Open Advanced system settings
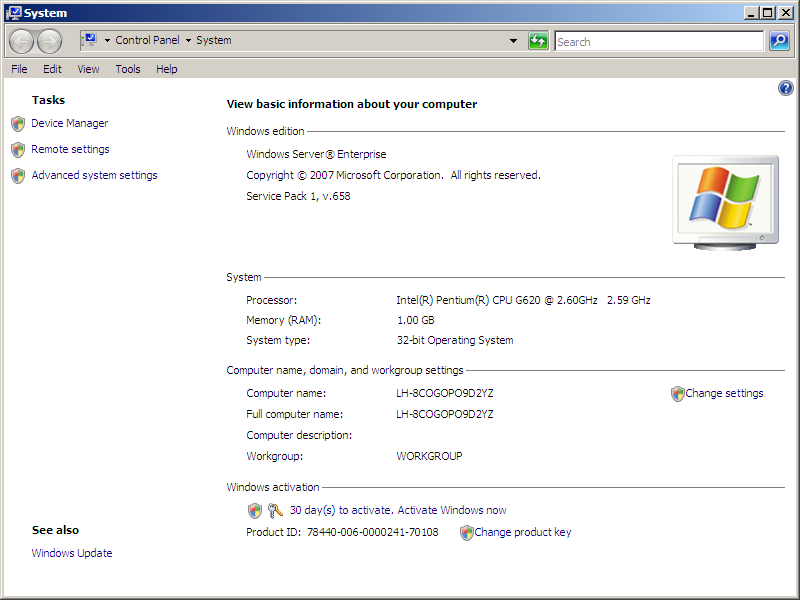 pyautogui.click(x=94, y=175)
